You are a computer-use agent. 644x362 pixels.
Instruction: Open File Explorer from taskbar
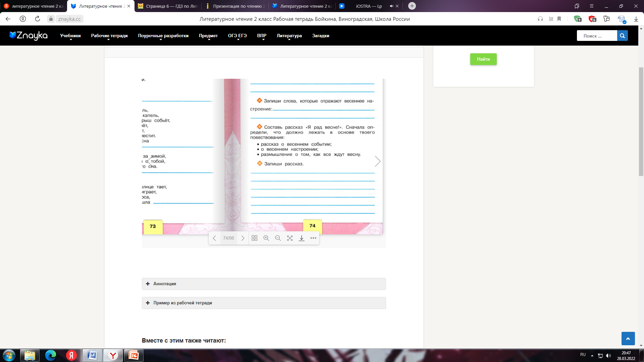click(x=30, y=355)
